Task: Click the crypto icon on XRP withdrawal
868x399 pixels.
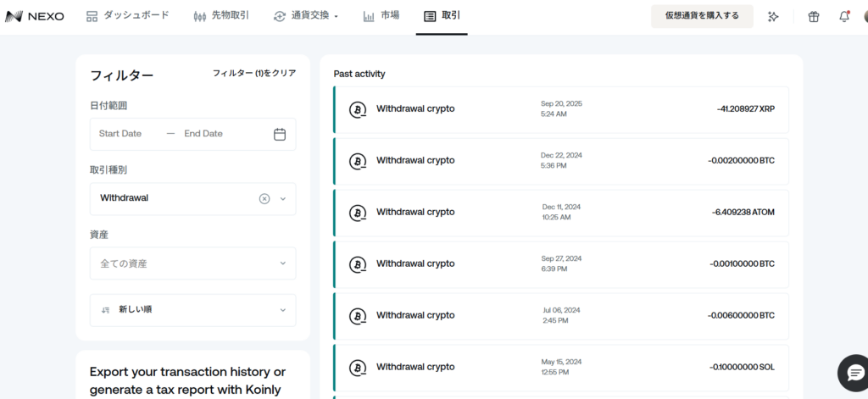Action: coord(358,109)
